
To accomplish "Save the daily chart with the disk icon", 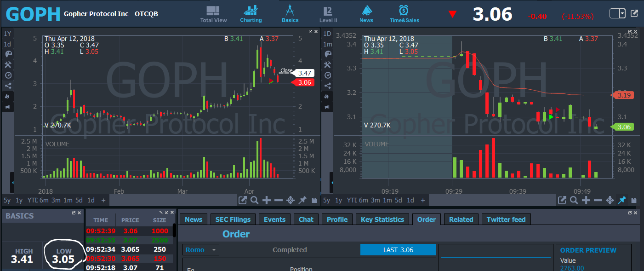I will pos(314,200).
